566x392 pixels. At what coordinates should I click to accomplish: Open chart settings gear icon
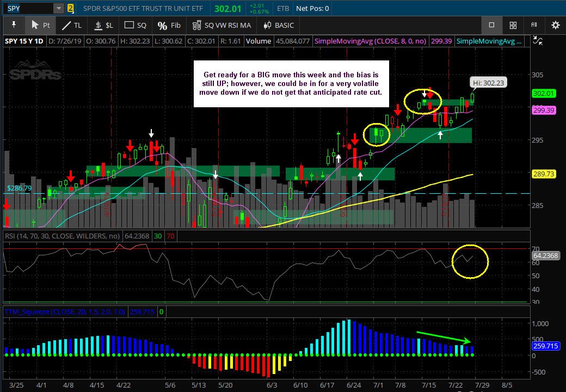tap(555, 25)
